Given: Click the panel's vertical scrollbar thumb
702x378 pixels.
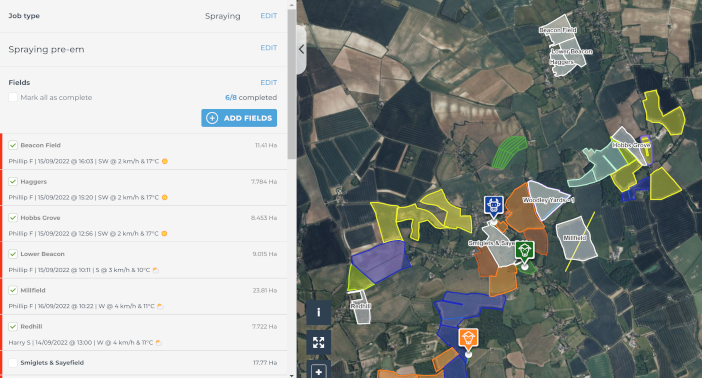Looking at the screenshot, I should pyautogui.click(x=292, y=84).
